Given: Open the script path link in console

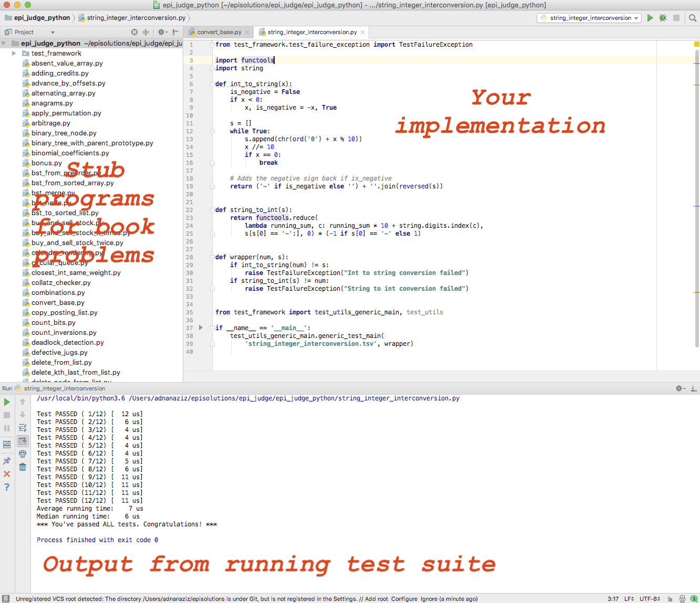Looking at the screenshot, I should tap(294, 398).
